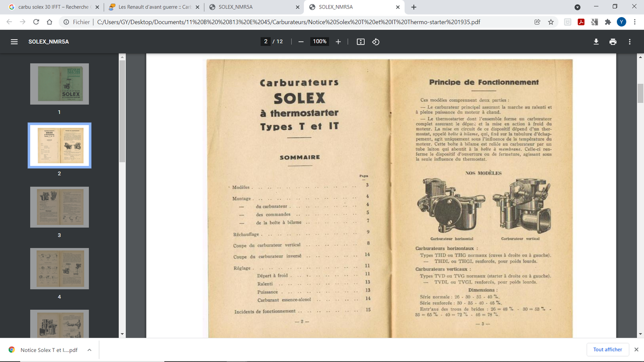644x362 pixels.
Task: Toggle the PDF sidebar hamburger menu
Action: pos(14,42)
